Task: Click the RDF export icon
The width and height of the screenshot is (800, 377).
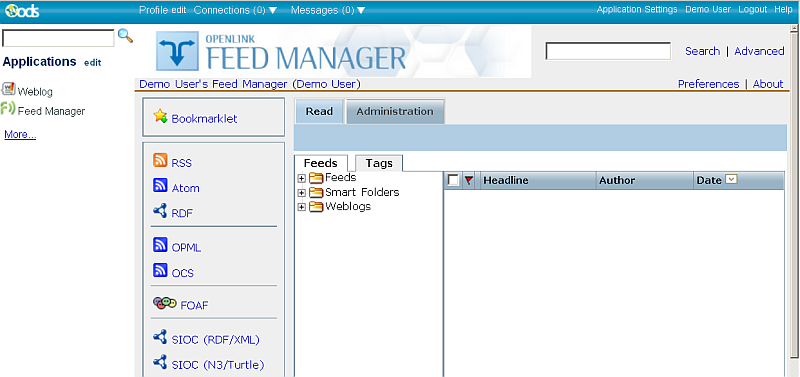Action: [x=160, y=210]
